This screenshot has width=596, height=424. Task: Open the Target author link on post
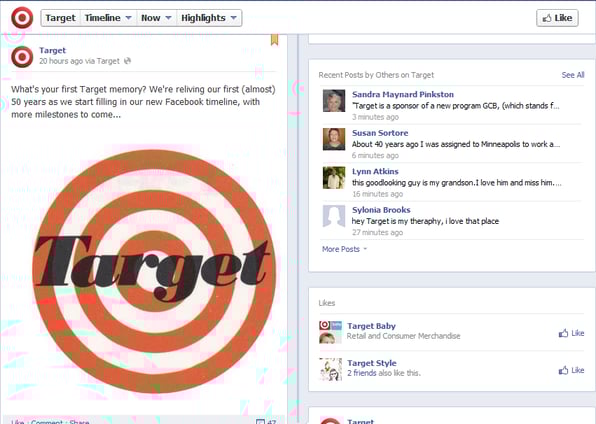52,50
